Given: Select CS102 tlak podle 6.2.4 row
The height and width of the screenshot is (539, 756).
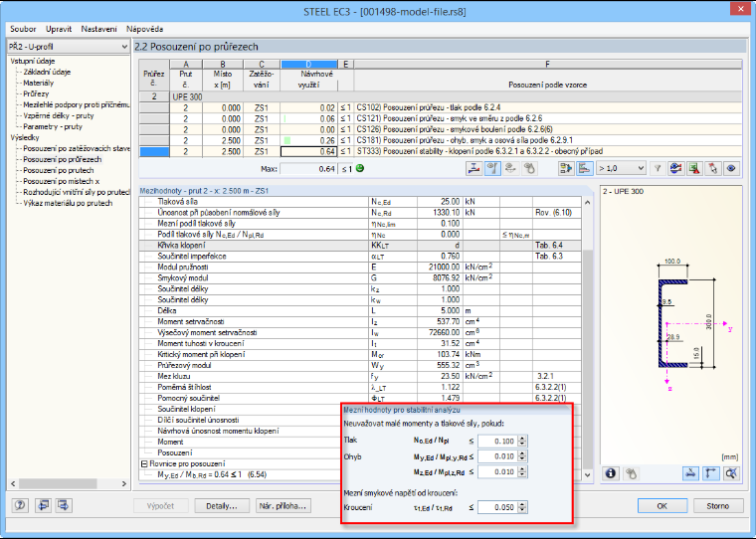Looking at the screenshot, I should pyautogui.click(x=441, y=107).
